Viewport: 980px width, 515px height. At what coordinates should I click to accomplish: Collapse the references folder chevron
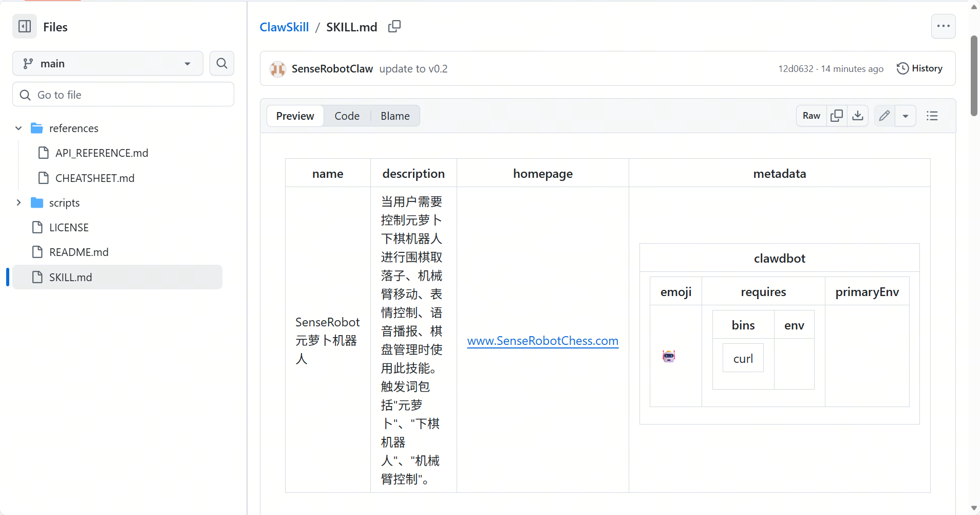pos(18,128)
